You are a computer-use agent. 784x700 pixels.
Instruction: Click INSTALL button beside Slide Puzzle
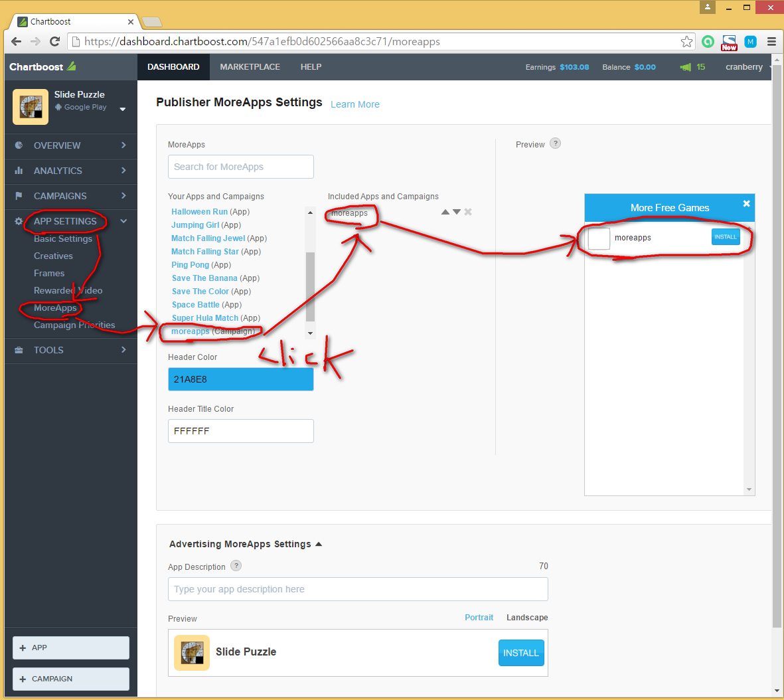(521, 653)
